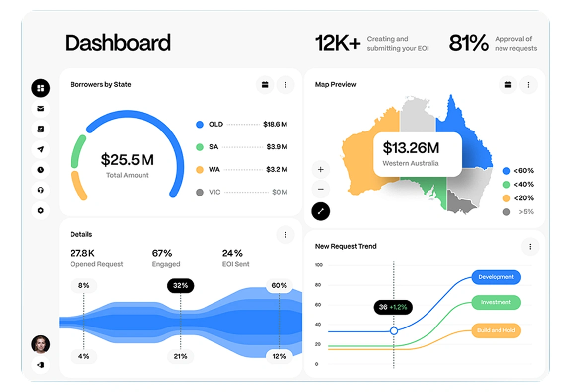This screenshot has width=571, height=392.
Task: Open the mail icon in the sidebar
Action: [x=41, y=109]
